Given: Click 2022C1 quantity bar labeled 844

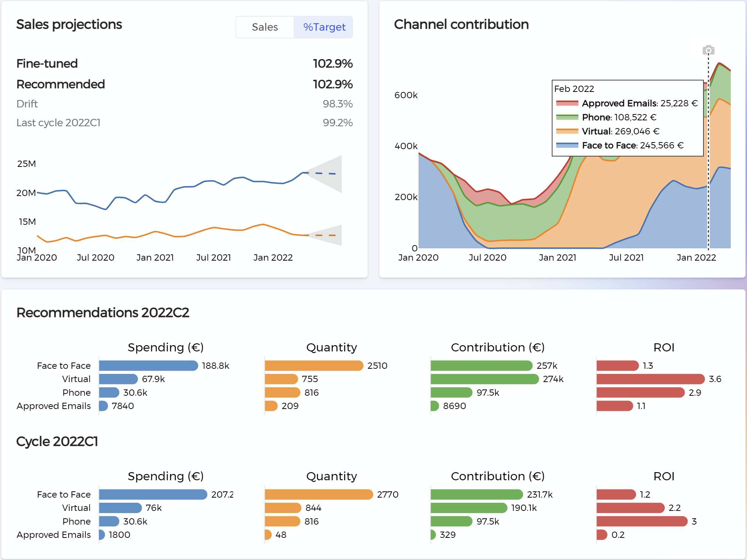Looking at the screenshot, I should tap(283, 508).
